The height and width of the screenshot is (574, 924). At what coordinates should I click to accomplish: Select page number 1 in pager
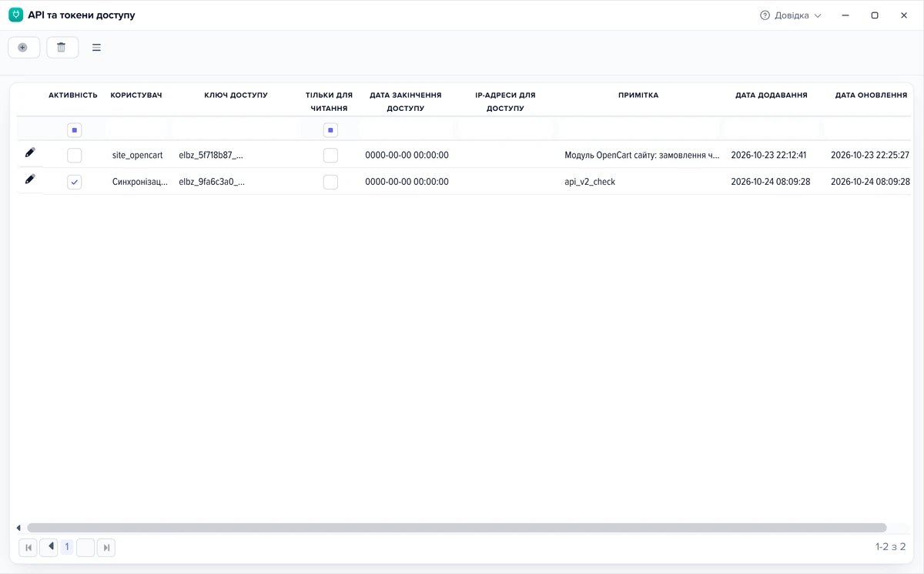67,547
